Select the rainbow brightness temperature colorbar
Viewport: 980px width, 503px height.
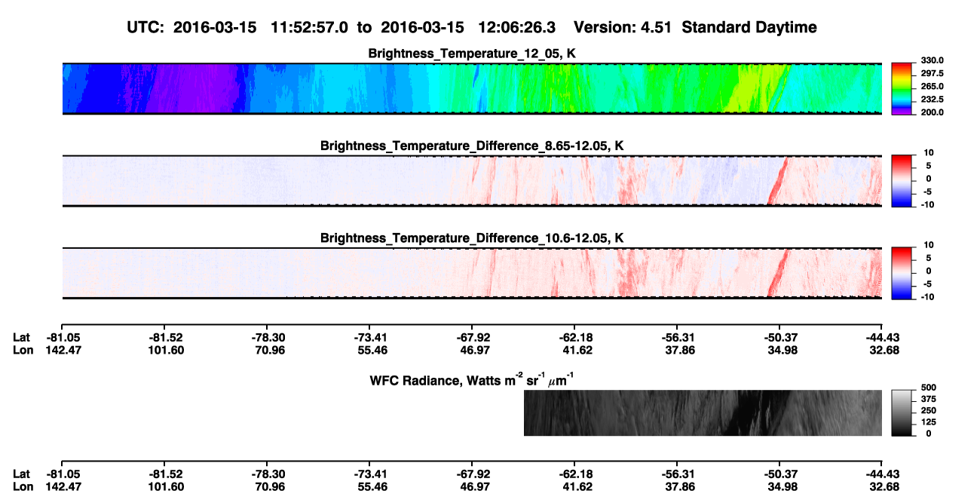point(903,89)
